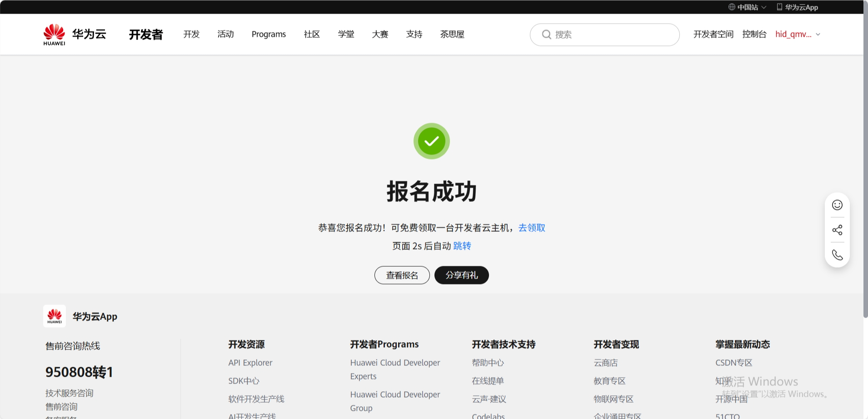Click the 查看报名 button
Viewport: 868px width, 419px height.
(x=402, y=275)
